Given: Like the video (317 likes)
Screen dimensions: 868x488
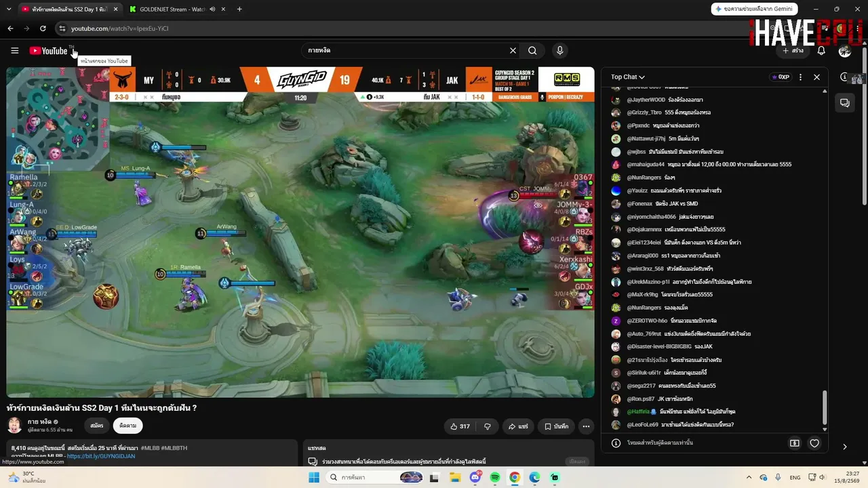Looking at the screenshot, I should 460,426.
